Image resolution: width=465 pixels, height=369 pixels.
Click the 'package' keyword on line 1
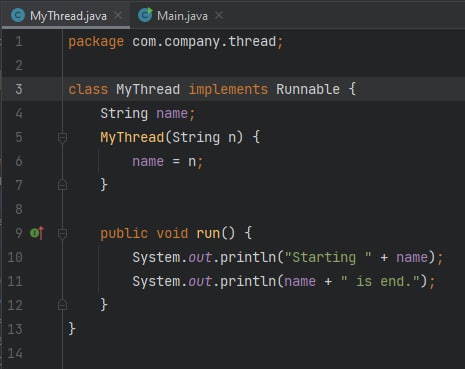[x=96, y=42]
